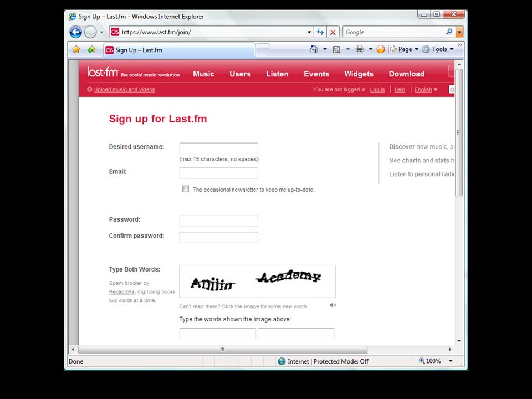Click the Last.fm logo

tap(103, 72)
